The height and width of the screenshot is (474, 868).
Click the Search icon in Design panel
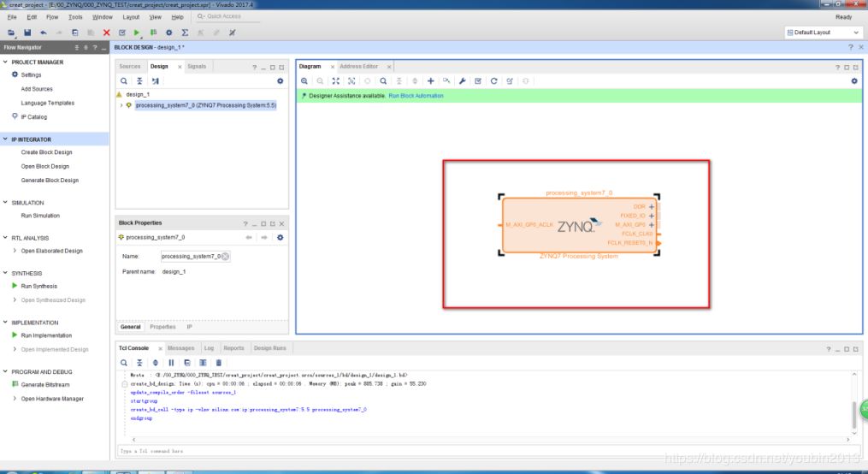click(x=124, y=80)
